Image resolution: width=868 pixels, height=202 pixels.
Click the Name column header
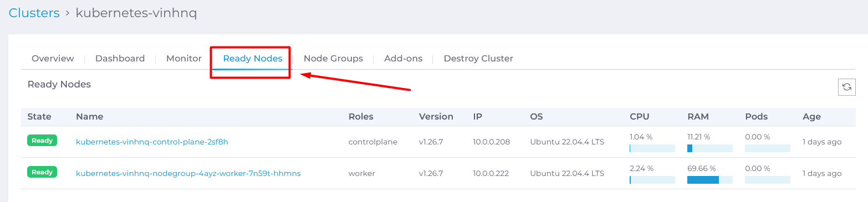(89, 117)
